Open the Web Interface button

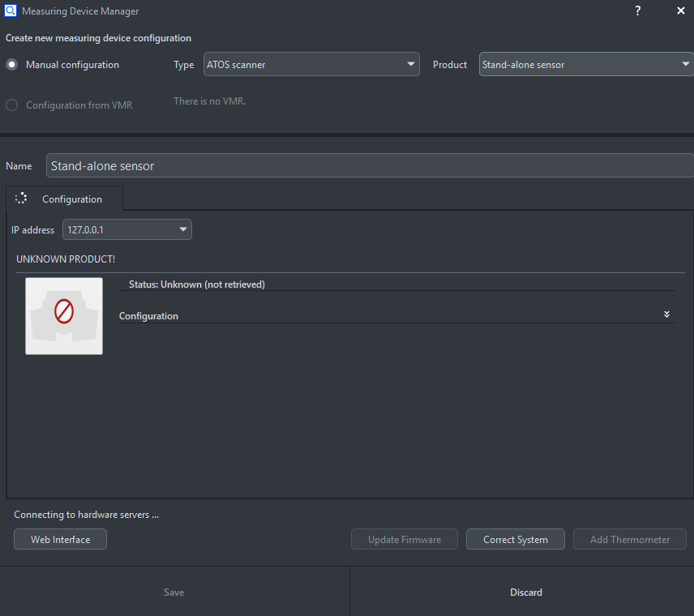(60, 539)
